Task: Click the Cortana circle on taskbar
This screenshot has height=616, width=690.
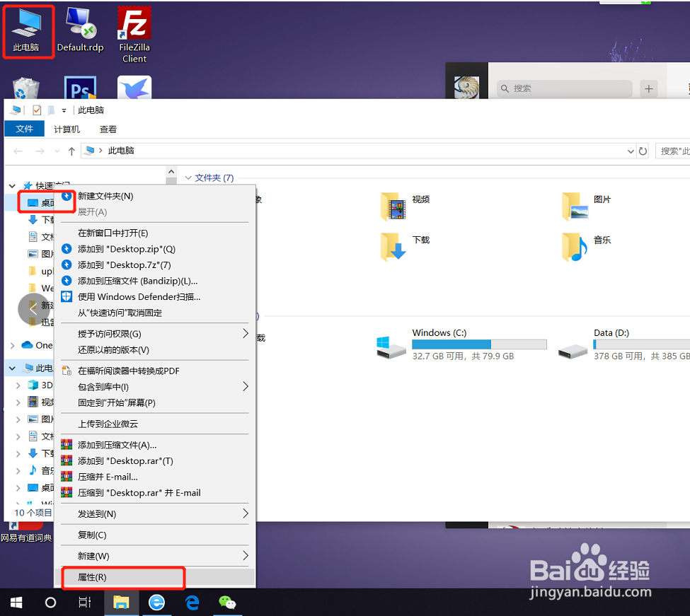Action: pos(51,603)
